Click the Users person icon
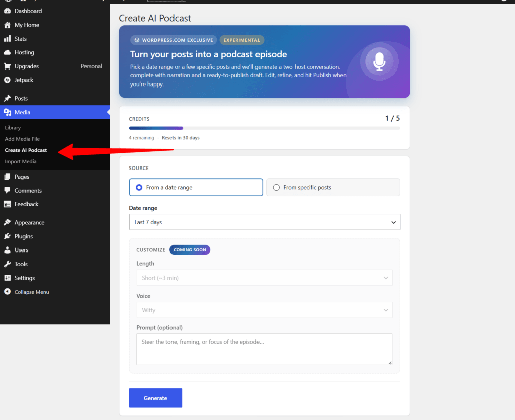Viewport: 515px width, 420px height. pos(7,250)
